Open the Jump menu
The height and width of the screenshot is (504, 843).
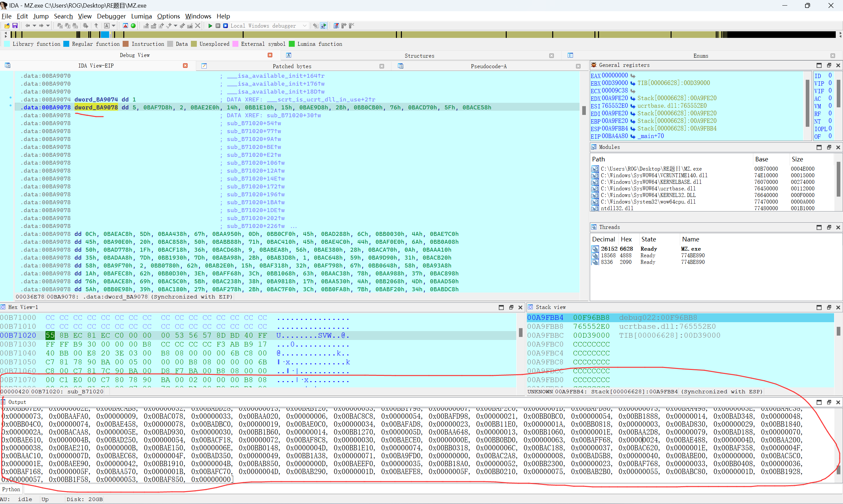coord(41,16)
